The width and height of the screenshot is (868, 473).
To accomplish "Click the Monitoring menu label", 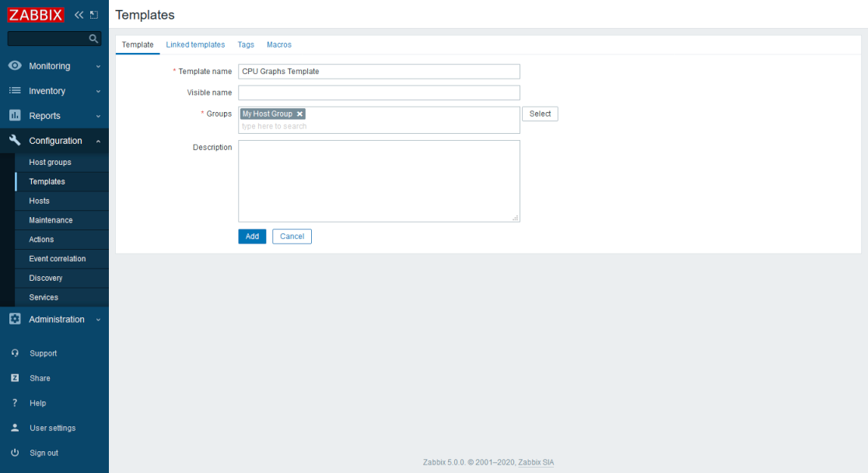I will (x=50, y=66).
